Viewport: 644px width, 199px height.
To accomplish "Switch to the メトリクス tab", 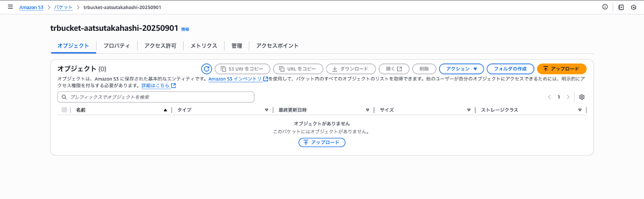I will [204, 46].
